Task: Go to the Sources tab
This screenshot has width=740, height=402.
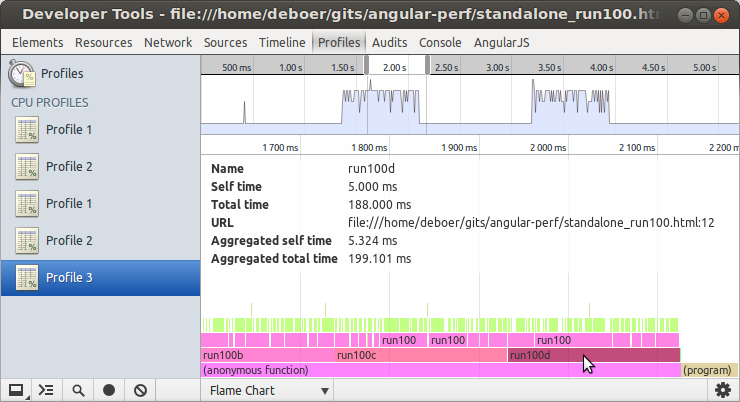Action: (225, 42)
